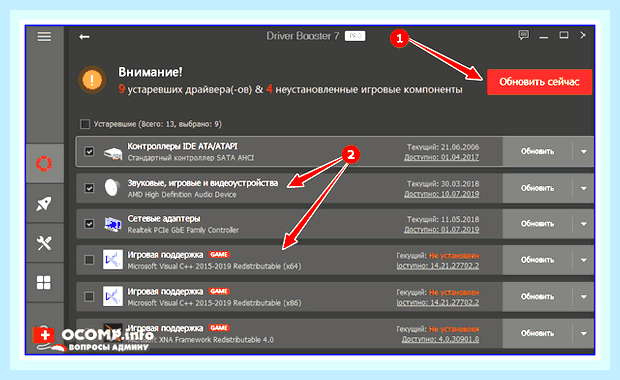This screenshot has height=380, width=620.
Task: Click GAME badge on XNA Framework row
Action: click(x=219, y=328)
